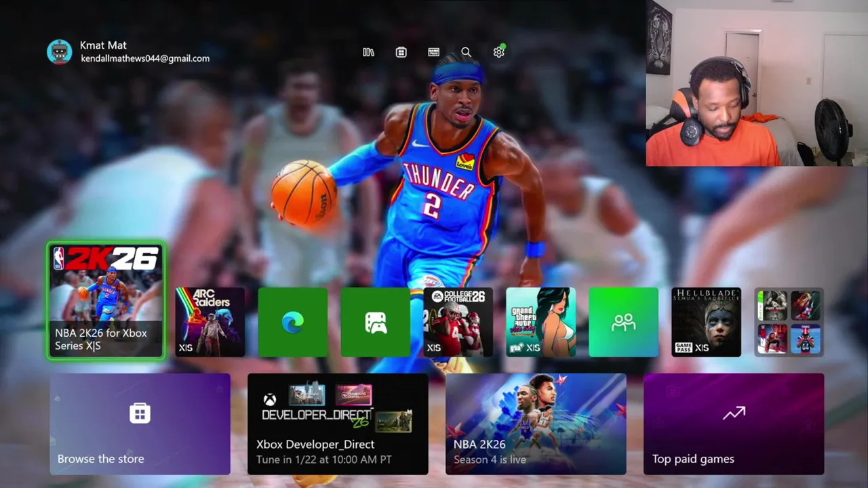Screen dimensions: 868x488
Task: Open the Grand Theft Auto Vice City tile
Action: coord(540,322)
